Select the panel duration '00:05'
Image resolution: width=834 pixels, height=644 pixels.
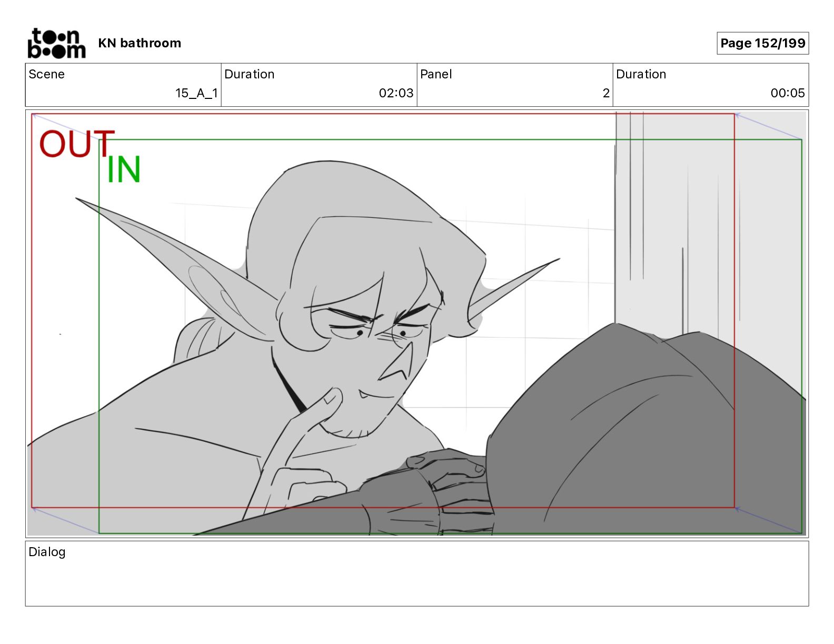[788, 93]
